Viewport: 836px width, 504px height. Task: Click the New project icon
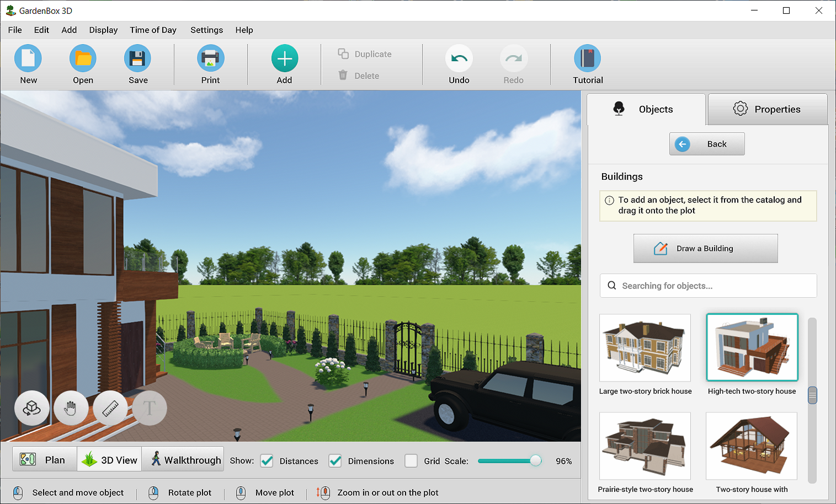click(28, 58)
